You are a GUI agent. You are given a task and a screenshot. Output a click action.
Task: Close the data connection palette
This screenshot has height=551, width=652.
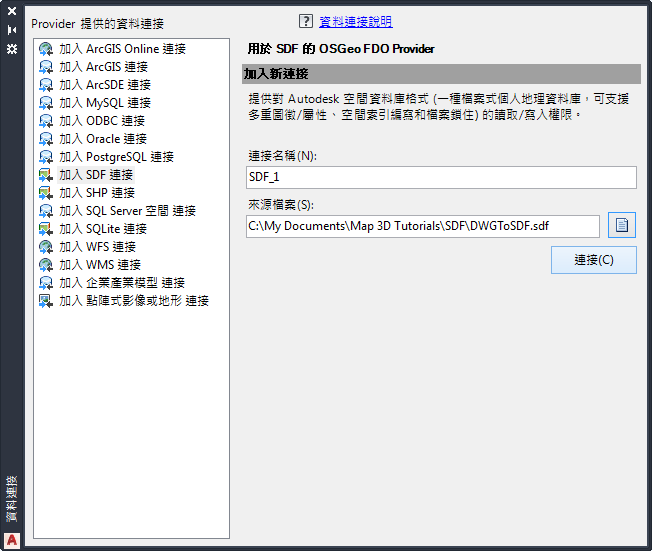pyautogui.click(x=12, y=11)
